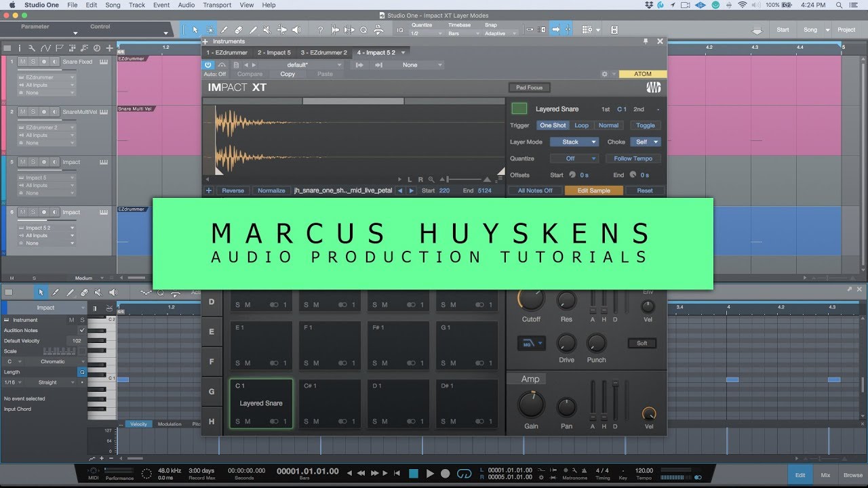Screen dimensions: 868x488
Task: Select the Mute tool in the main toolbar
Action: pos(267,30)
